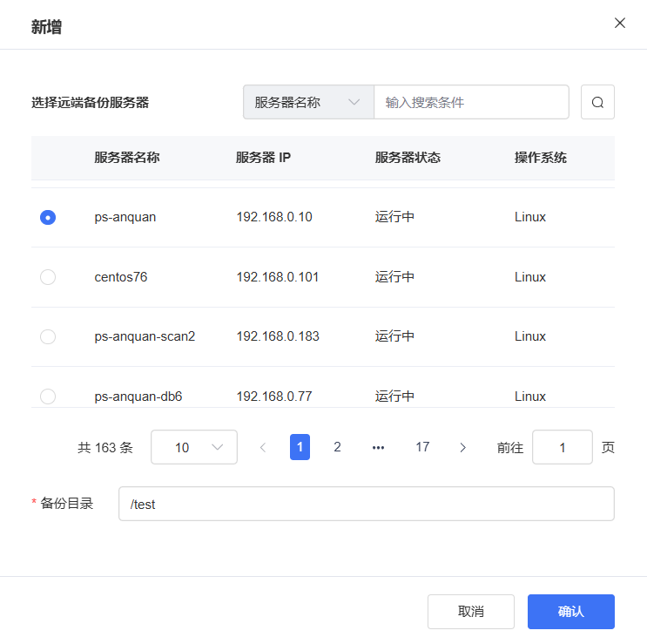Click the ps-anquan-db6 name cell

point(138,397)
